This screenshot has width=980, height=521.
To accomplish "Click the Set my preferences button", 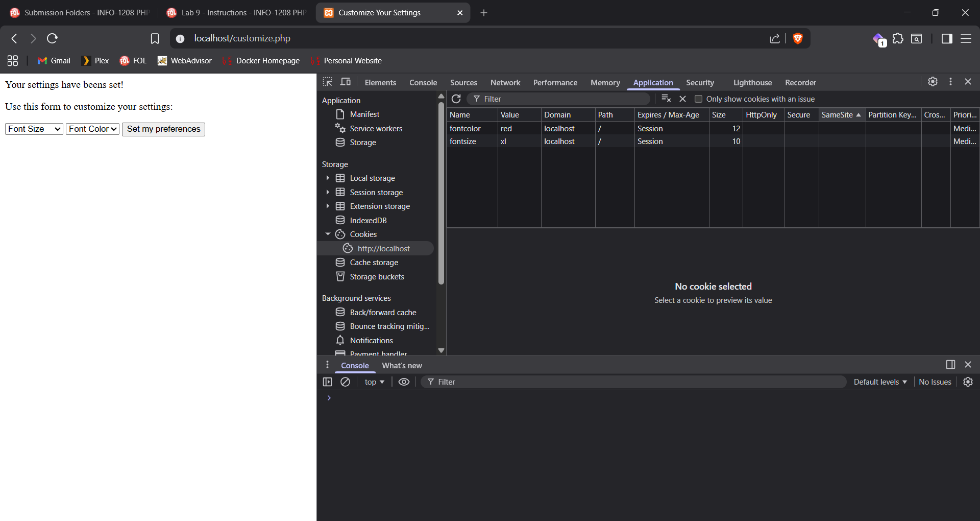I will pos(163,129).
